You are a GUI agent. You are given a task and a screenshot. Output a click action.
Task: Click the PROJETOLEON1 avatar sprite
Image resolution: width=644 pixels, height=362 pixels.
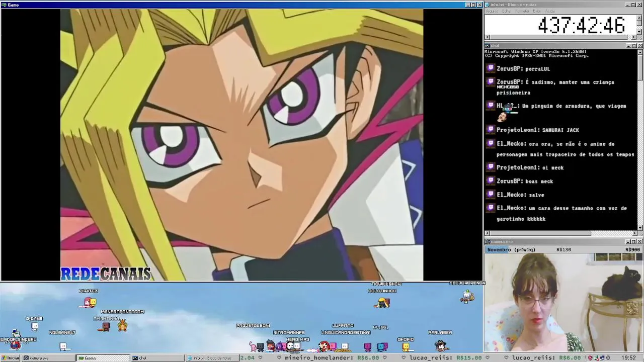pyautogui.click(x=254, y=346)
